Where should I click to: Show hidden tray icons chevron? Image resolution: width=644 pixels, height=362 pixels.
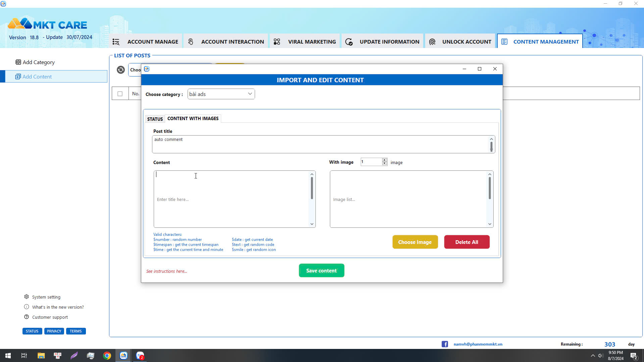coord(593,356)
